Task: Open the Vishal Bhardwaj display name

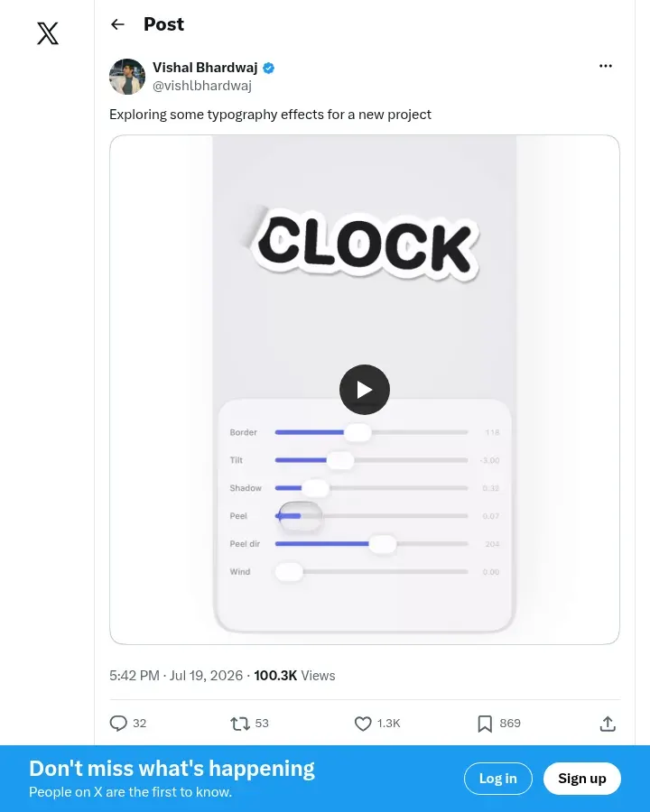Action: click(x=205, y=68)
